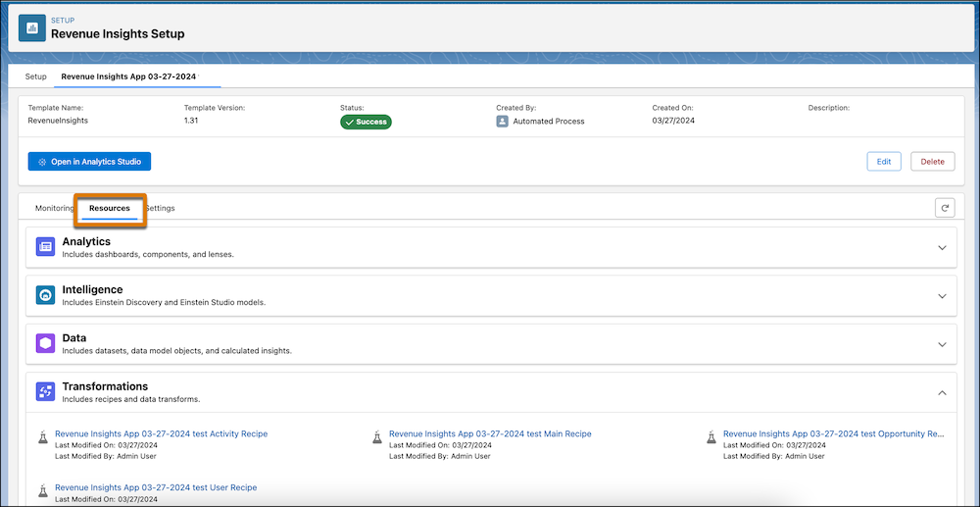This screenshot has width=980, height=507.
Task: Click the green Success status badge
Action: coord(366,122)
